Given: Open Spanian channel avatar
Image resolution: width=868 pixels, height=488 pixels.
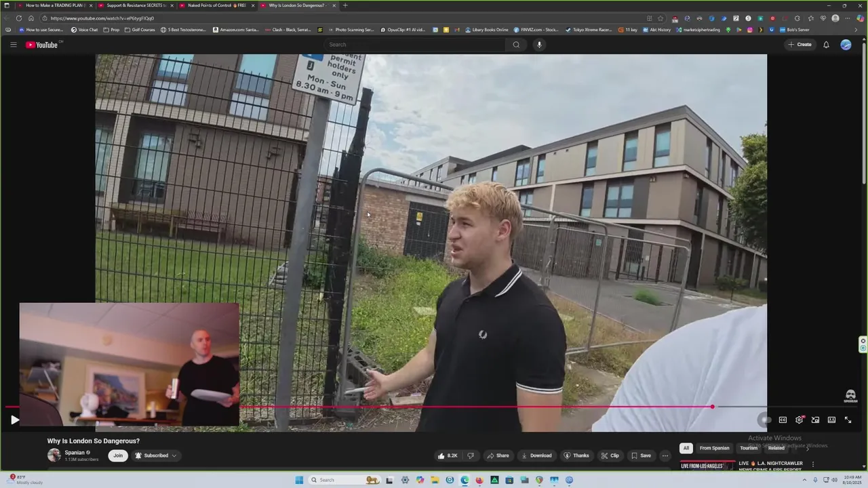Looking at the screenshot, I should point(54,455).
